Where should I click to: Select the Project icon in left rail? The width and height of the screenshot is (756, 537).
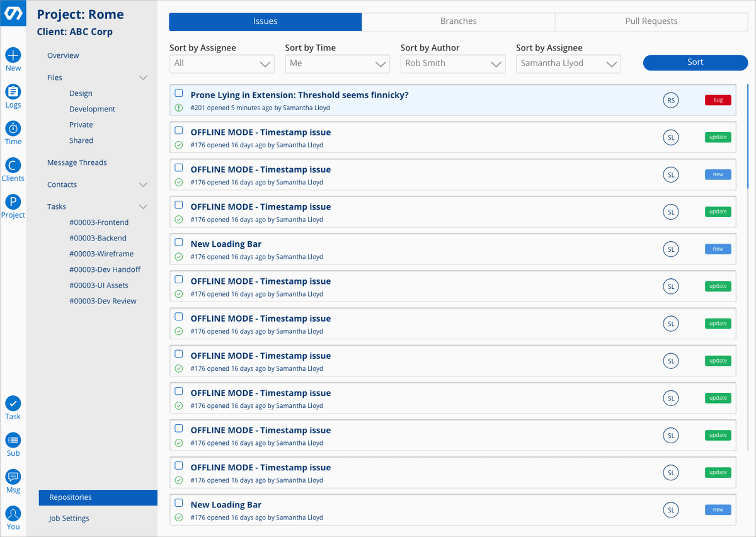click(x=13, y=202)
